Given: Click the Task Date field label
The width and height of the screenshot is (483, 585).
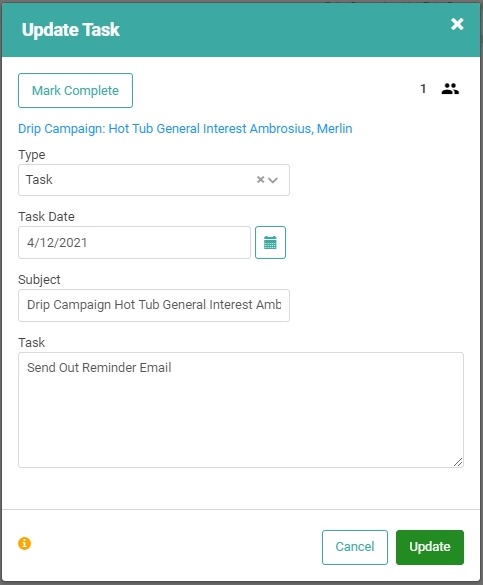Looking at the screenshot, I should point(46,216).
